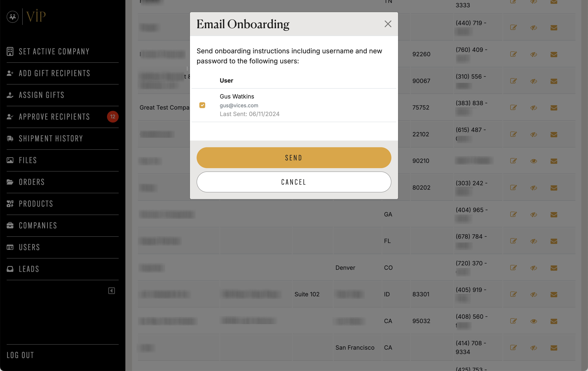Toggle visibility eye for zip 90210 row

click(534, 161)
